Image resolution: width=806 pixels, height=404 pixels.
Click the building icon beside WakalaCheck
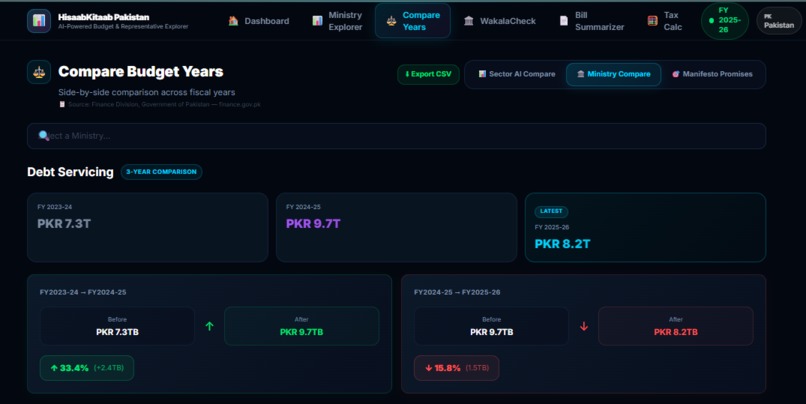(469, 21)
